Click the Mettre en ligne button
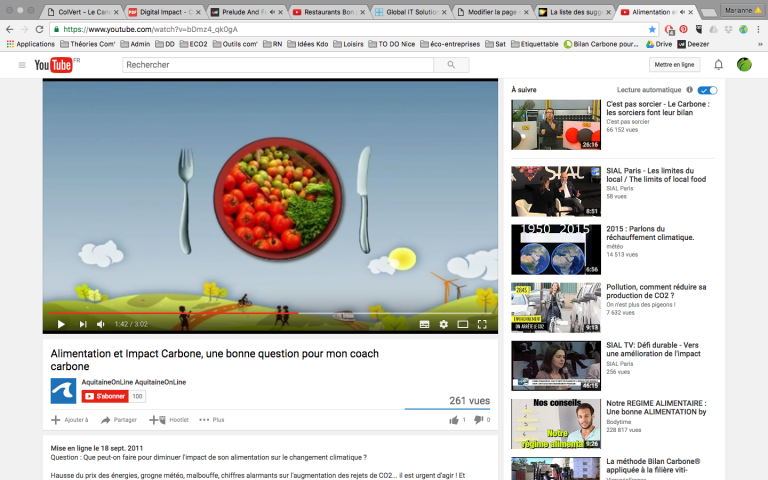Image resolution: width=768 pixels, height=480 pixels. coord(674,65)
